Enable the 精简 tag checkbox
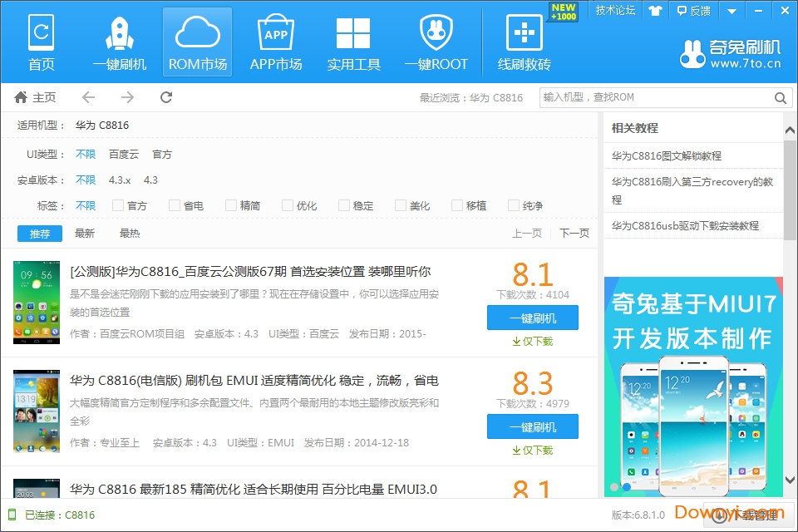 point(231,205)
